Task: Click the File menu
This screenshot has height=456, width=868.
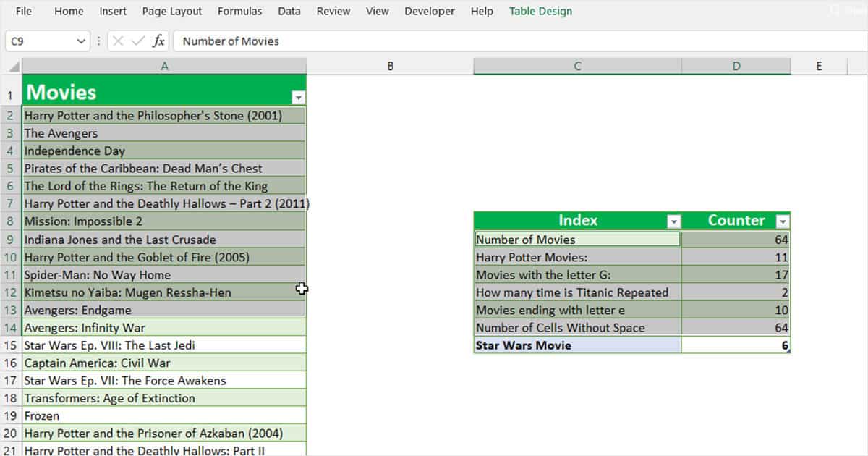Action: point(23,12)
